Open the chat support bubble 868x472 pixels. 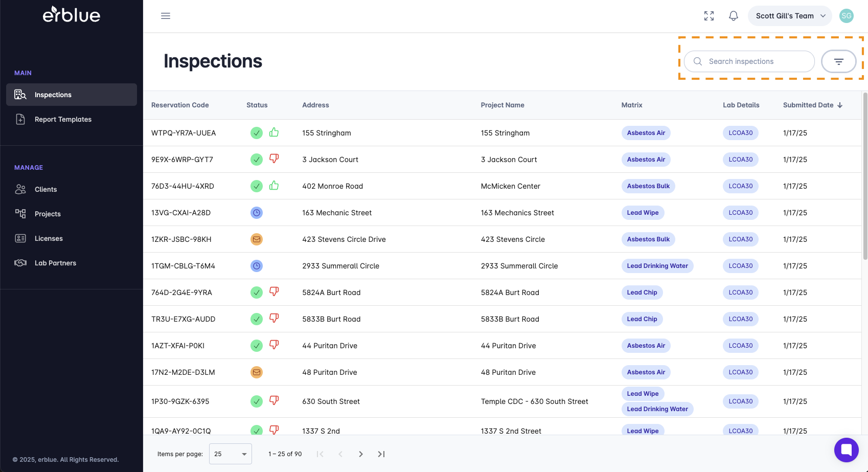(x=846, y=450)
